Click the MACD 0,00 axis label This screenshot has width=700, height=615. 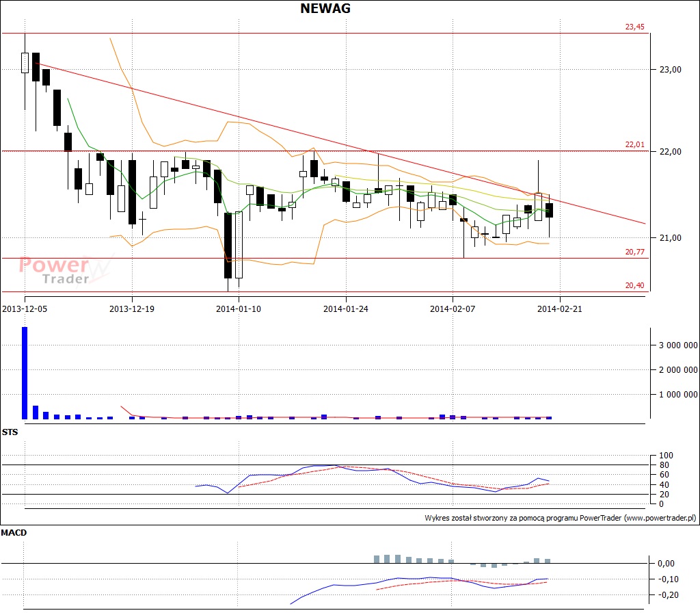coord(666,564)
